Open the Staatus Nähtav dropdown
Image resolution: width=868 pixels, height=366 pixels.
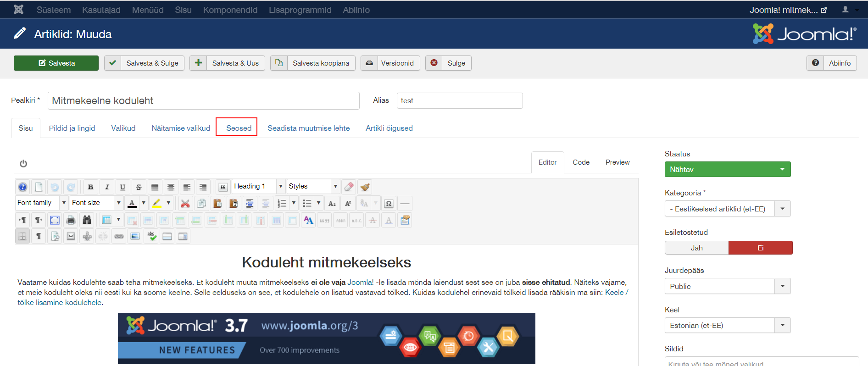[728, 169]
